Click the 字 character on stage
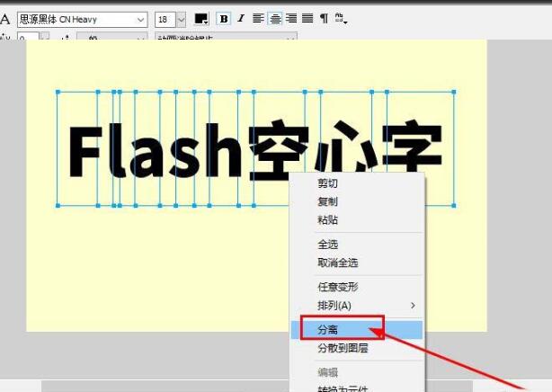Image resolution: width=552 pixels, height=392 pixels. tap(413, 147)
